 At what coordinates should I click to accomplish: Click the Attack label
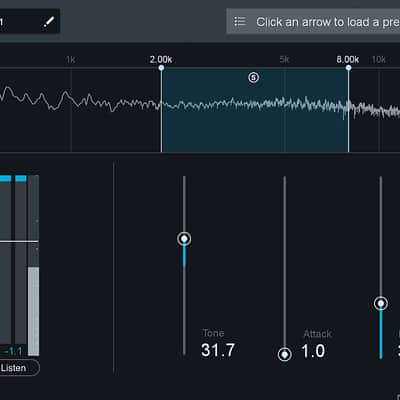(x=318, y=334)
